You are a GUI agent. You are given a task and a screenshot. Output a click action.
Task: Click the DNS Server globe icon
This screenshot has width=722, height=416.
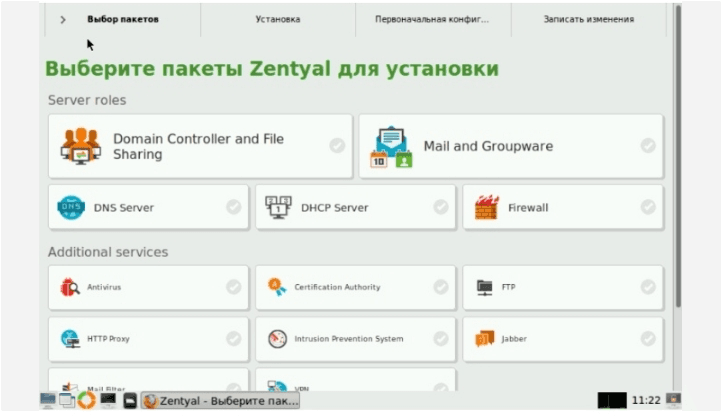coord(71,208)
